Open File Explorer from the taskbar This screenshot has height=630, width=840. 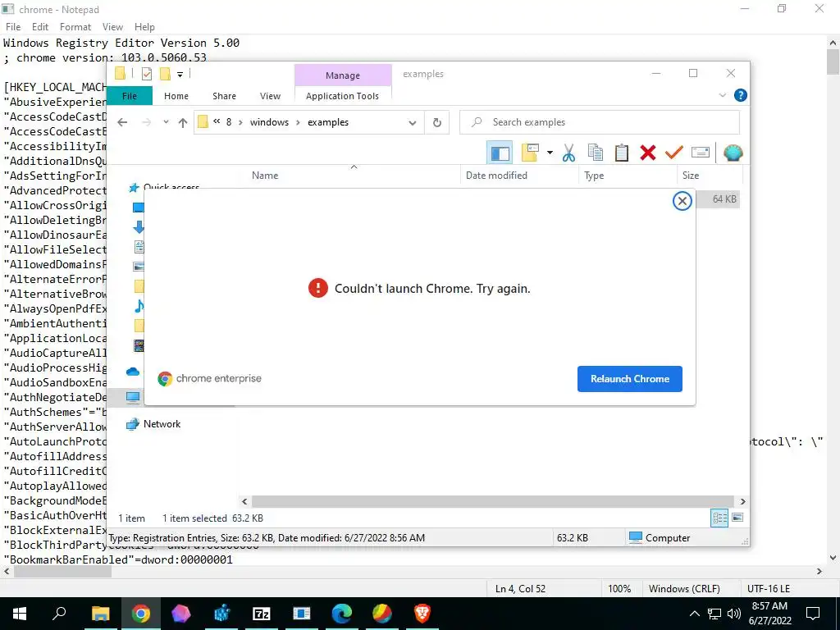point(100,614)
